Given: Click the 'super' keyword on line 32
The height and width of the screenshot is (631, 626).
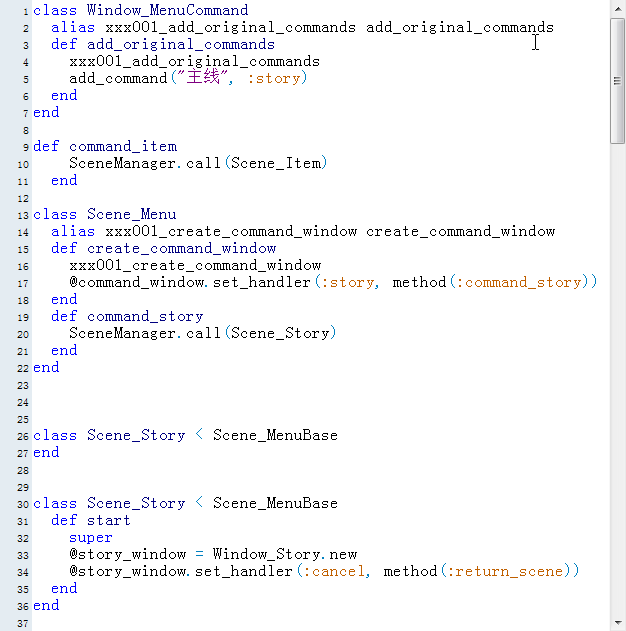Looking at the screenshot, I should (x=91, y=538).
